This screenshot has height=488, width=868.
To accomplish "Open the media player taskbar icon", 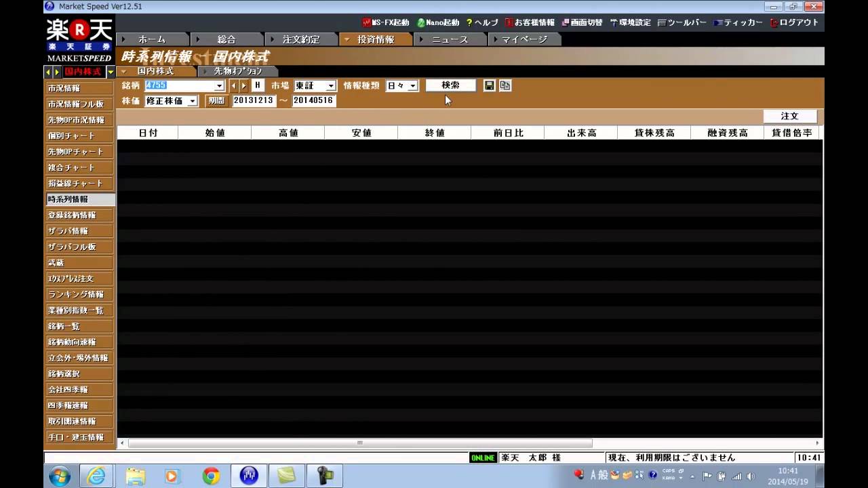I will [x=173, y=476].
